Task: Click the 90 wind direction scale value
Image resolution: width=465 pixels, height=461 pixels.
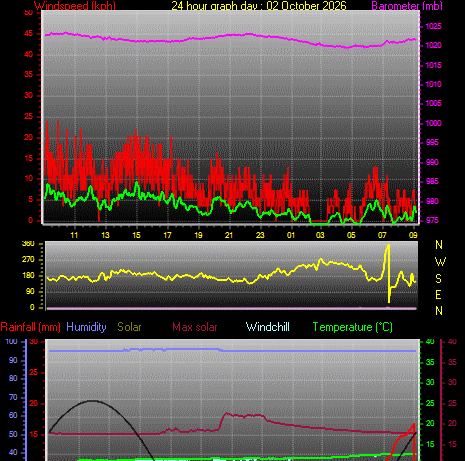Action: click(30, 291)
